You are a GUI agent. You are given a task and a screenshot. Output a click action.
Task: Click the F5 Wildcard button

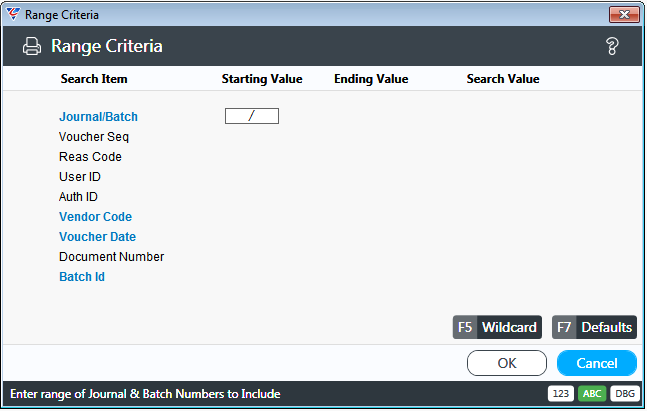coord(497,327)
